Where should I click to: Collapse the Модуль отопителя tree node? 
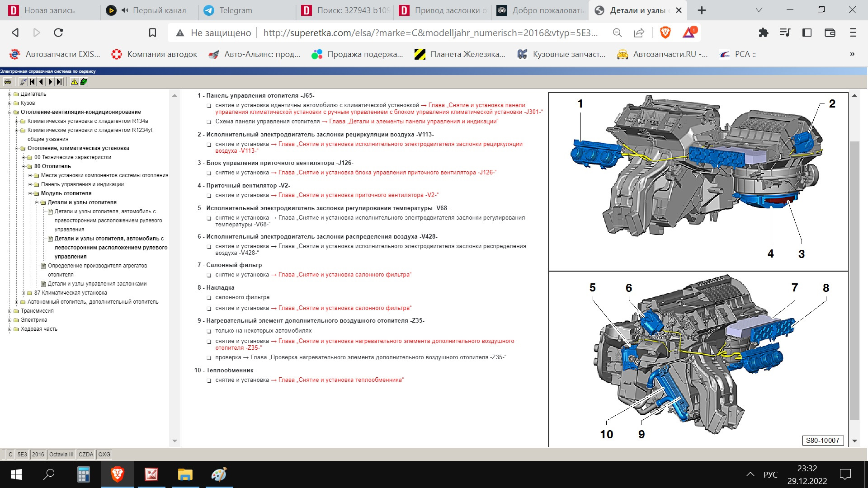pos(30,193)
